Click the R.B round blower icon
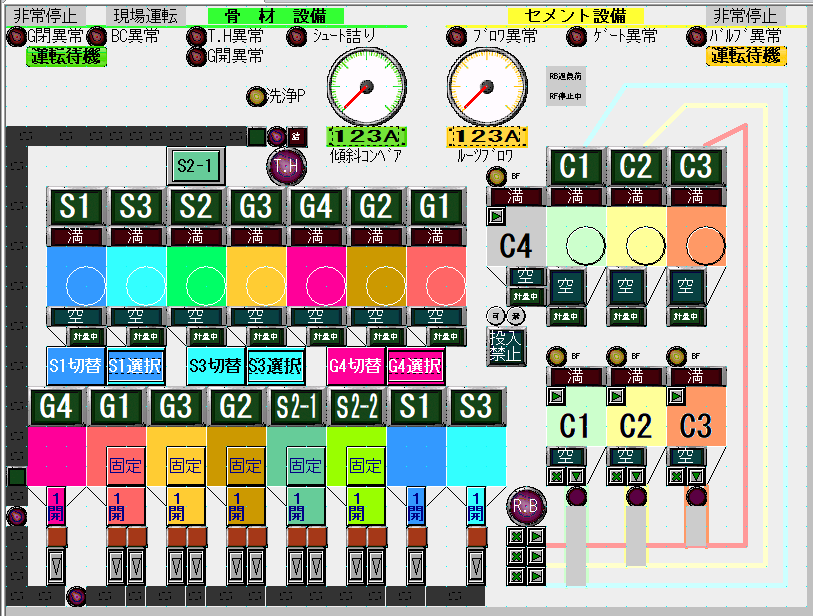The width and height of the screenshot is (813, 616). click(526, 505)
